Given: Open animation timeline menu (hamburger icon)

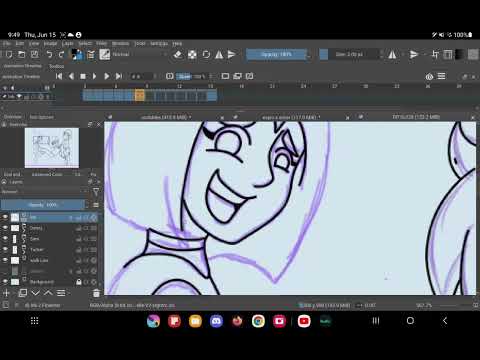Looking at the screenshot, I should point(441,76).
